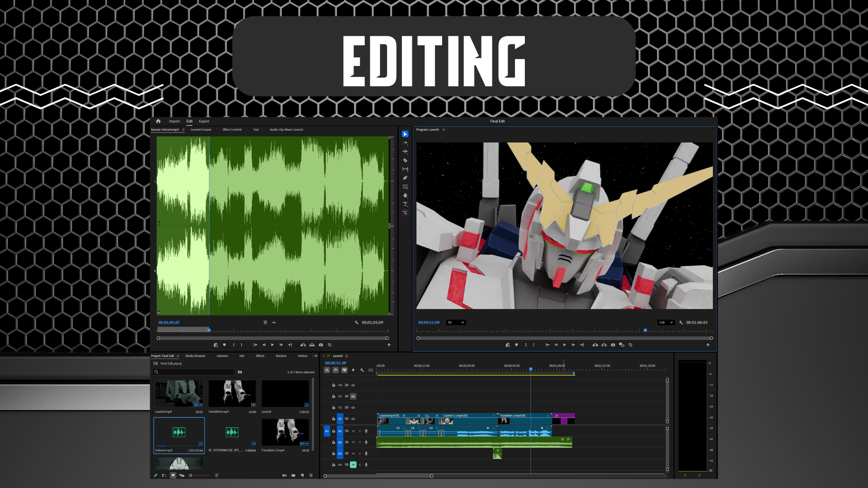The image size is (868, 488).
Task: Play the Program monitor sequence
Action: 564,345
